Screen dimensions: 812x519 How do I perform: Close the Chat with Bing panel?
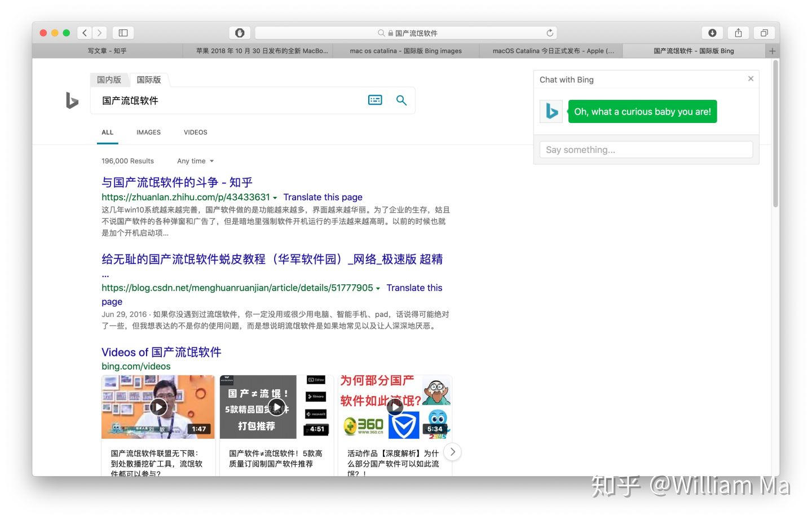751,78
